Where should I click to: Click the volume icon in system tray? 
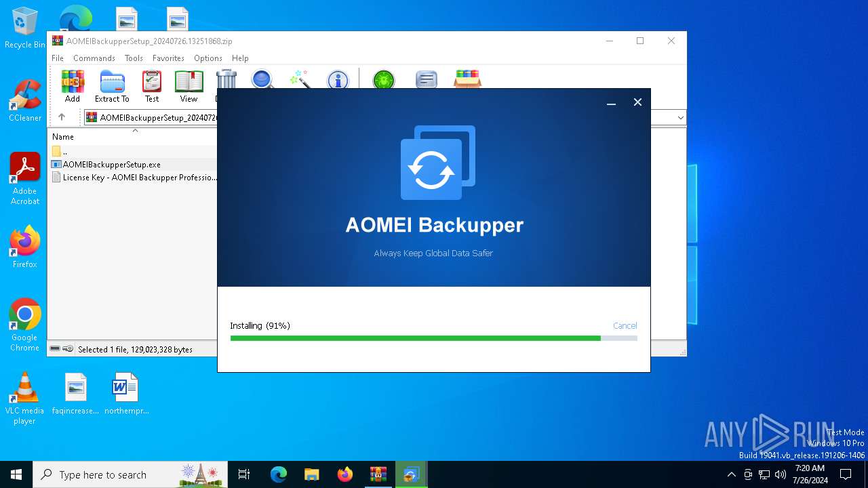pos(781,474)
